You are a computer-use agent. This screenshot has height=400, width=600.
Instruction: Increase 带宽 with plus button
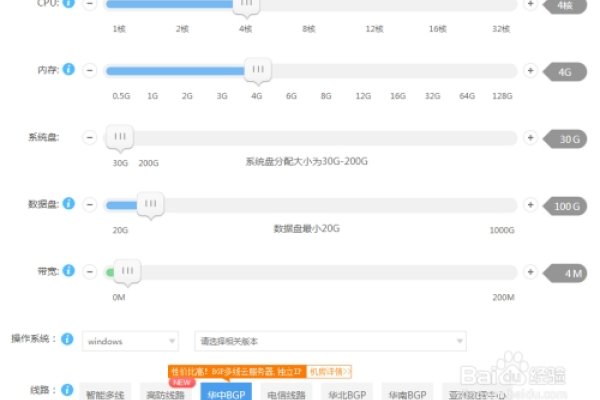coord(530,272)
